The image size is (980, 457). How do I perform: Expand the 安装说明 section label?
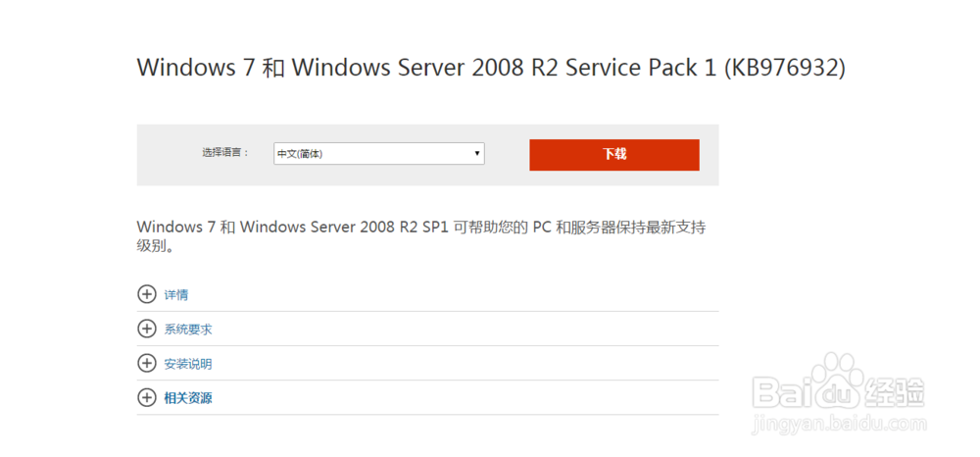(x=188, y=364)
